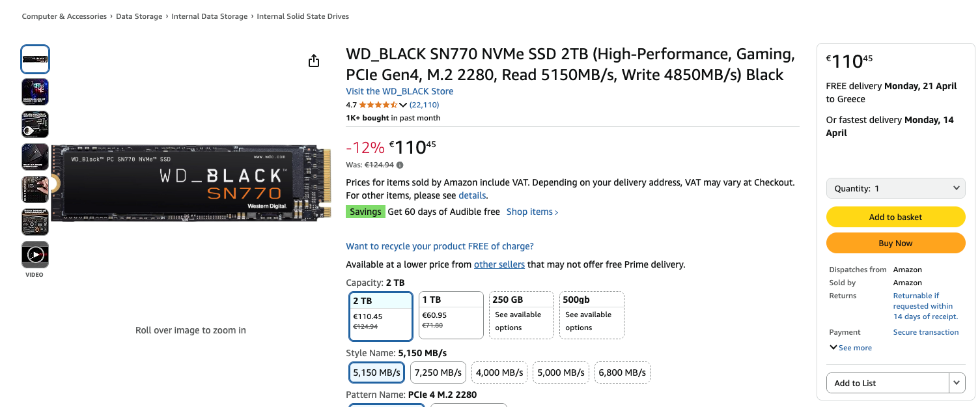View the third product thumbnail image
The height and width of the screenshot is (407, 980).
click(x=35, y=124)
